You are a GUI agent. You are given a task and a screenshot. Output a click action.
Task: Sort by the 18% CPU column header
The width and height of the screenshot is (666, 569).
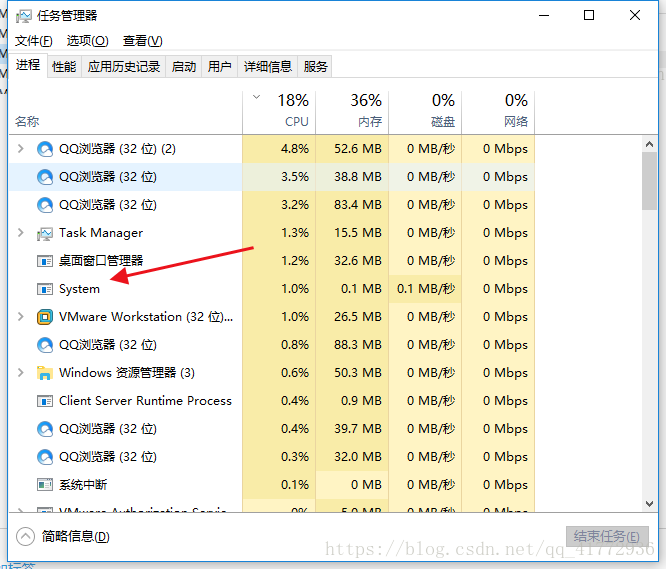[x=279, y=112]
